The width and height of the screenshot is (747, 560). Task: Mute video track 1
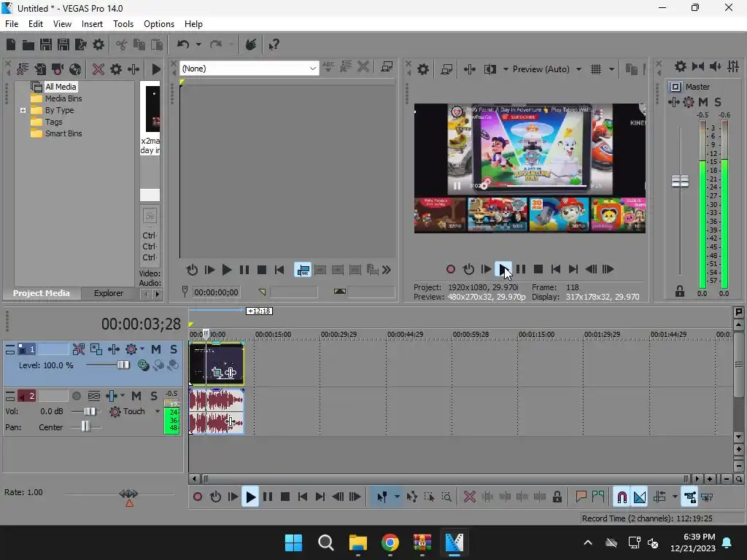[x=156, y=349]
